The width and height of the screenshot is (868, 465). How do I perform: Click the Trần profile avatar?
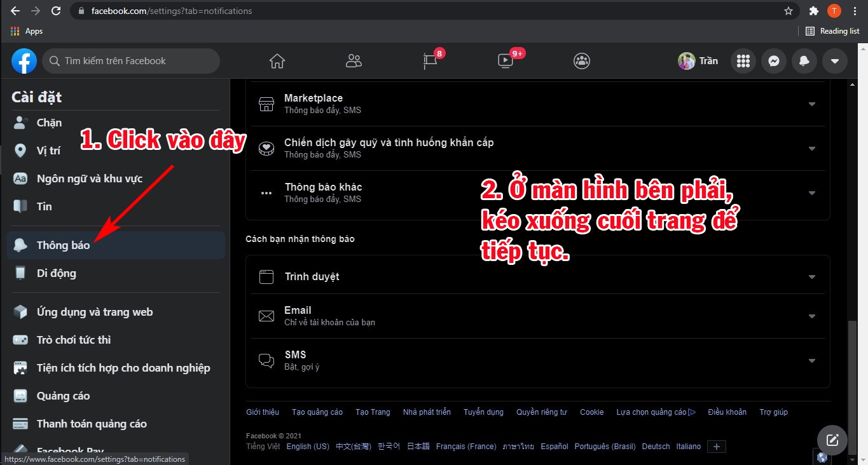tap(686, 61)
